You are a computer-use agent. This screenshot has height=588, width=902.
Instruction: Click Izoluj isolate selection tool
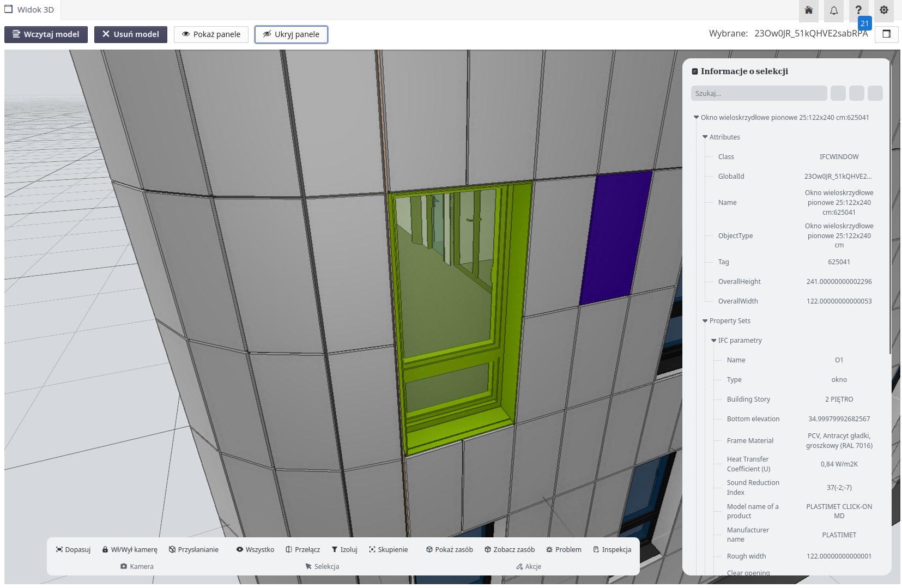pyautogui.click(x=344, y=549)
